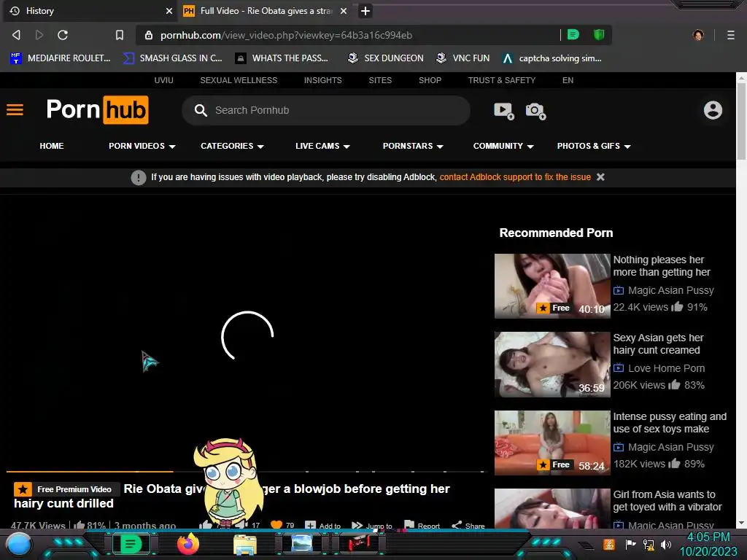Image resolution: width=747 pixels, height=560 pixels.
Task: Open the volume control in system tray
Action: pyautogui.click(x=666, y=544)
